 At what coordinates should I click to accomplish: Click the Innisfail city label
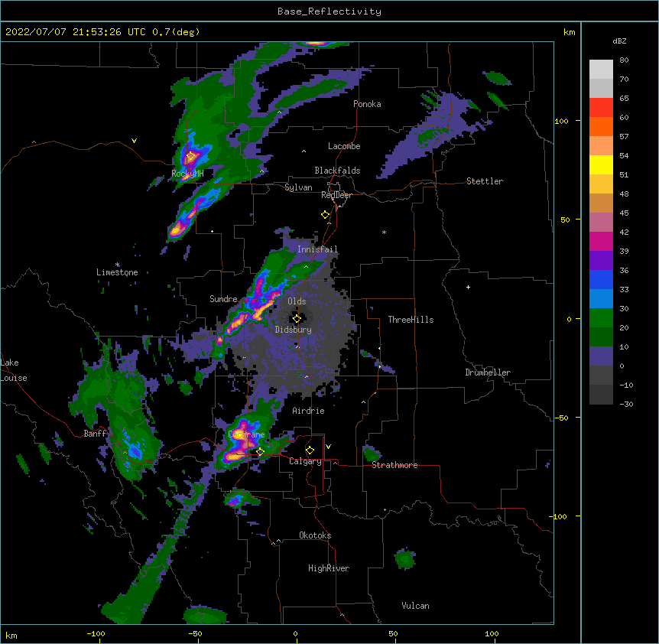317,249
